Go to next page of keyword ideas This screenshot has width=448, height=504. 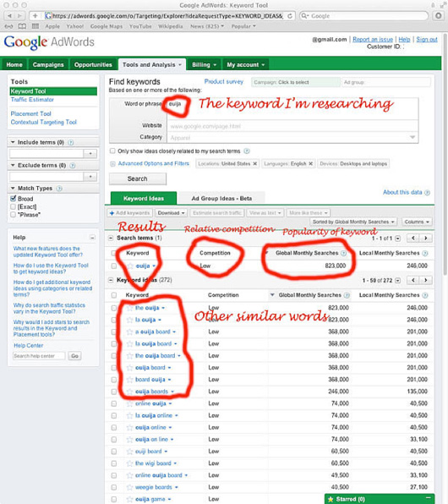[x=426, y=280]
